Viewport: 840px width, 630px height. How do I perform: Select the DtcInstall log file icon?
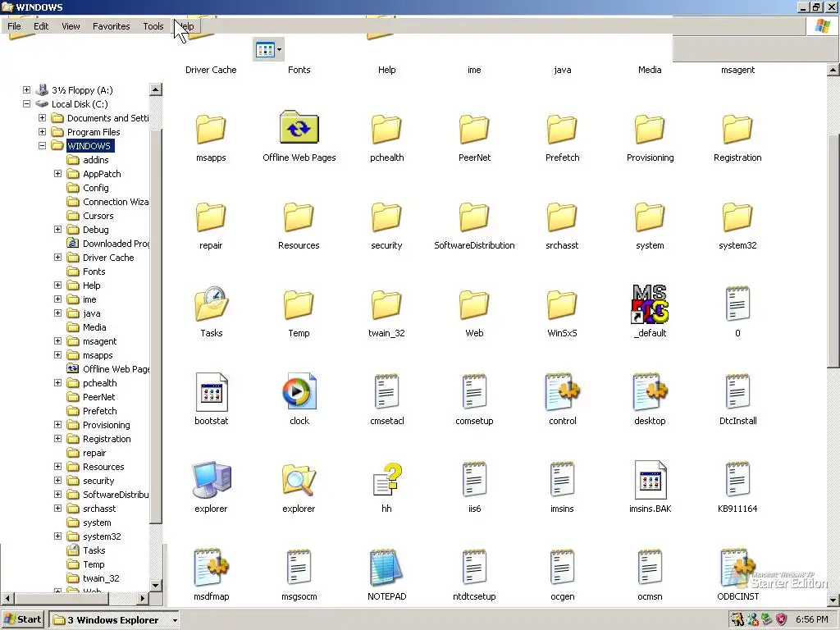pos(737,391)
